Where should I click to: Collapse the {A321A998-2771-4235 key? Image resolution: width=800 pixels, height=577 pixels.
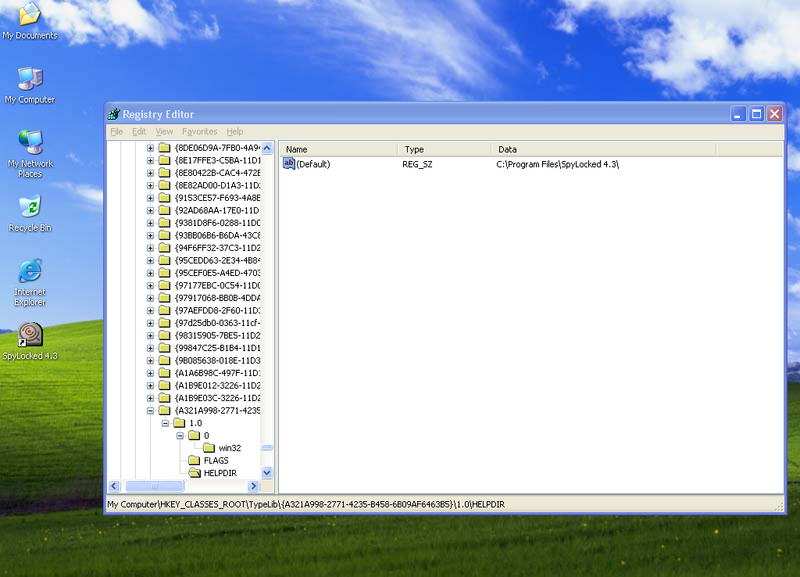pyautogui.click(x=150, y=410)
